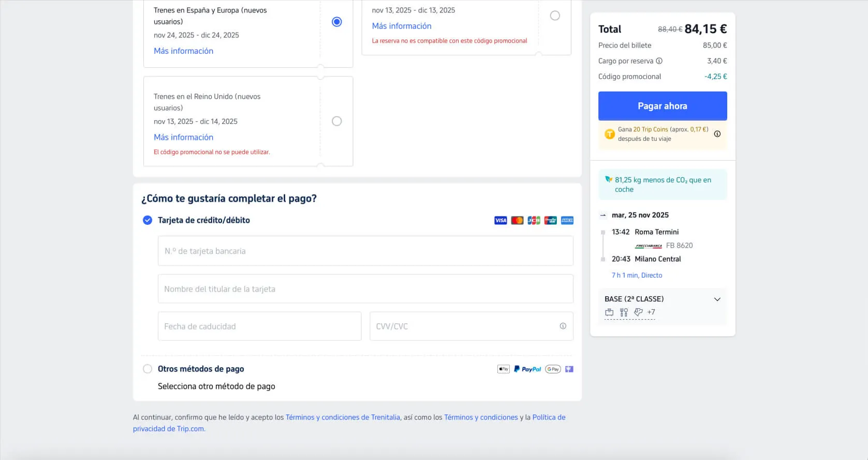Focus the Nombre del titular field

click(x=365, y=289)
